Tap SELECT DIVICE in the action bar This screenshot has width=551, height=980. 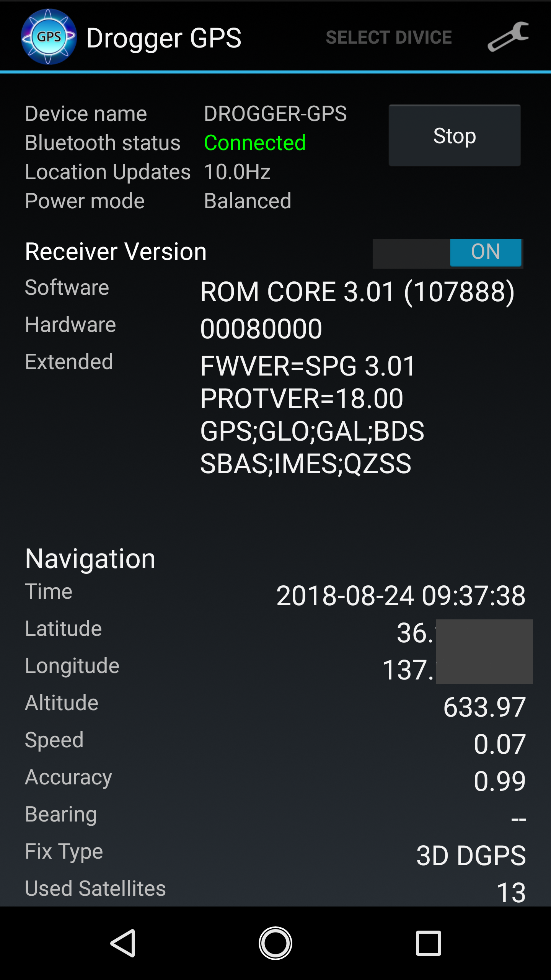(389, 38)
